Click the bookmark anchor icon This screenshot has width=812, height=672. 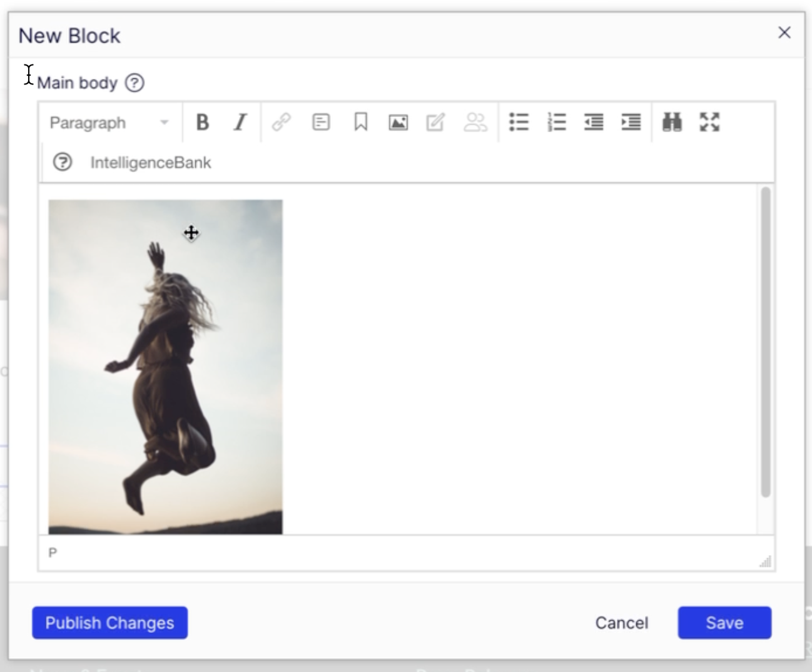360,122
